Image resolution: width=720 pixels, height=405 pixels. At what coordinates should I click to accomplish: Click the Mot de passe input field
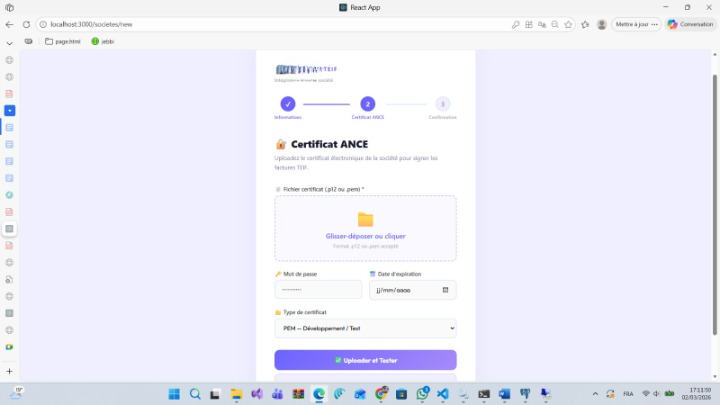click(318, 290)
